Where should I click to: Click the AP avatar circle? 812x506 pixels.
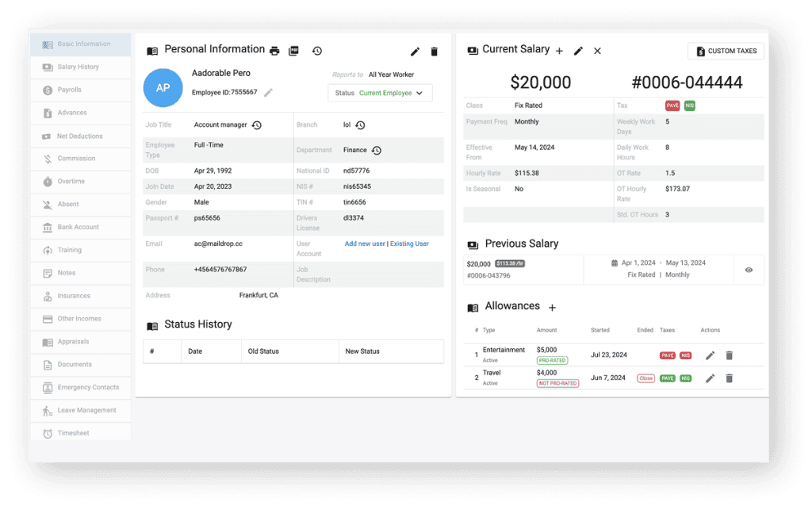pyautogui.click(x=163, y=88)
